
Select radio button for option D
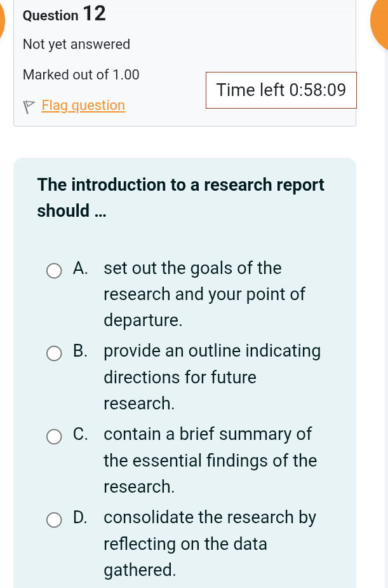pyautogui.click(x=54, y=520)
